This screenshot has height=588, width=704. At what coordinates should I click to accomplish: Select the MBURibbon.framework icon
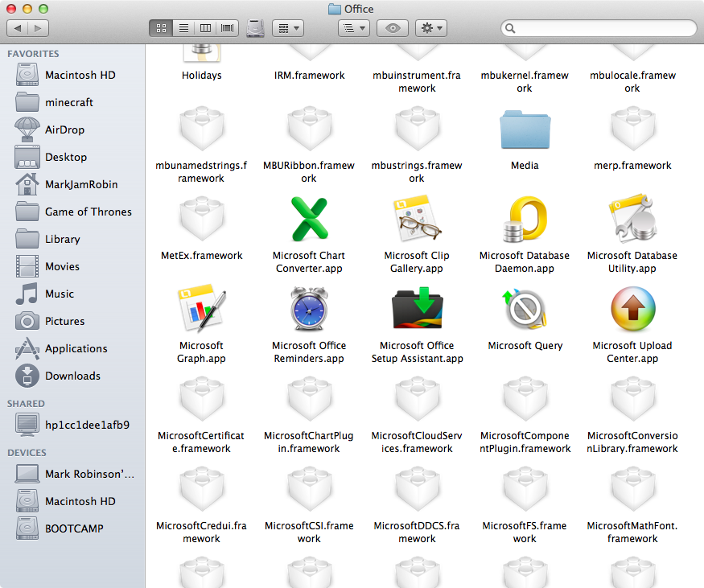pos(309,129)
